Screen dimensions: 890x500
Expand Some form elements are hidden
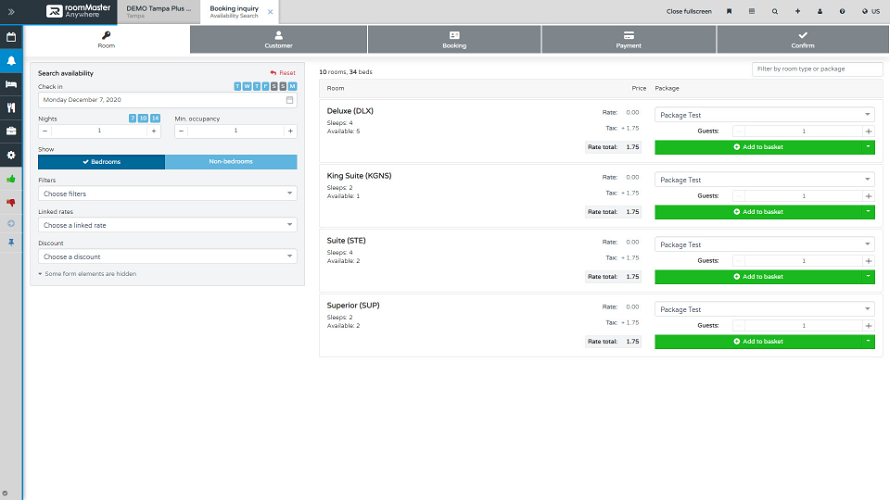click(x=87, y=274)
